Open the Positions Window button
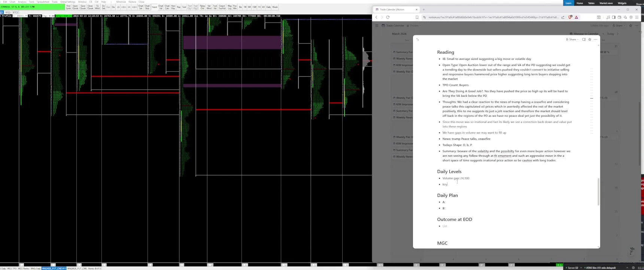The height and width of the screenshot is (270, 644). pos(235,7)
